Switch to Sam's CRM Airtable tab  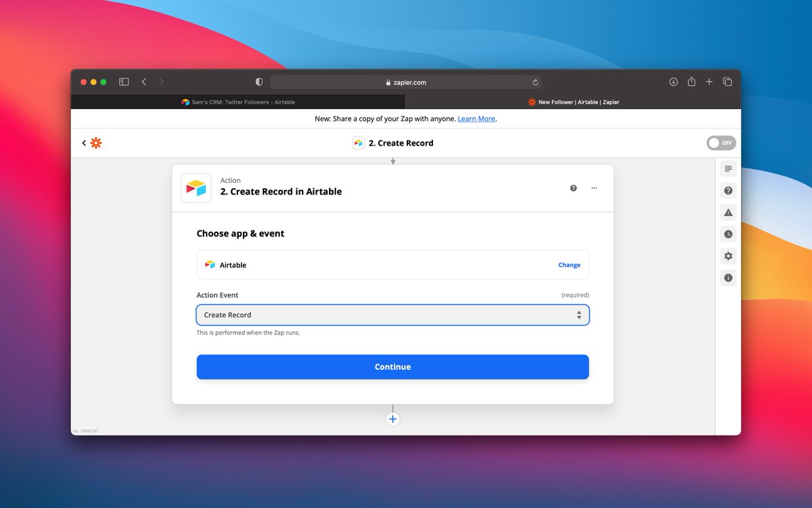point(238,102)
